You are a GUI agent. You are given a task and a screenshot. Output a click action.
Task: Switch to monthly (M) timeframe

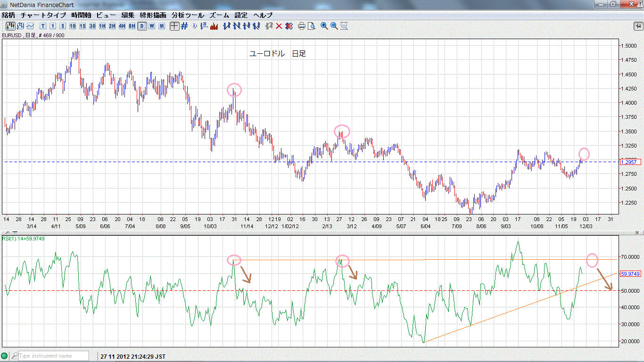click(x=162, y=26)
